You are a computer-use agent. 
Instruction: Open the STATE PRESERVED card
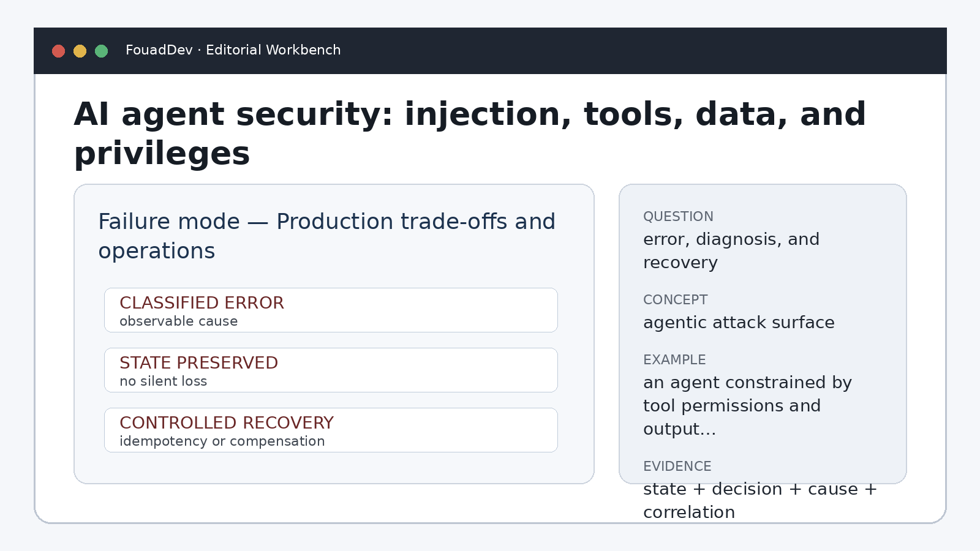(331, 370)
